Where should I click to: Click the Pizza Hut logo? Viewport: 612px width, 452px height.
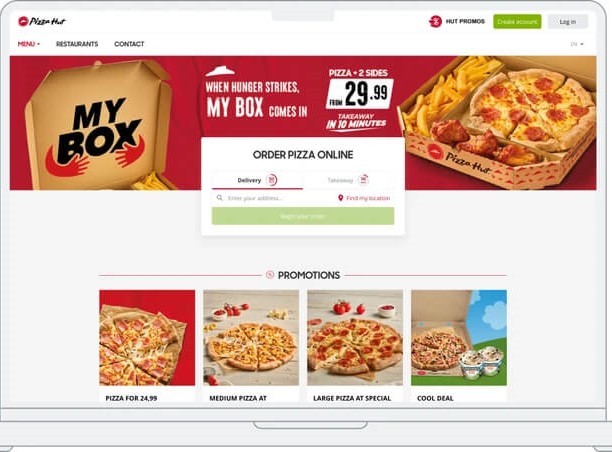point(42,21)
